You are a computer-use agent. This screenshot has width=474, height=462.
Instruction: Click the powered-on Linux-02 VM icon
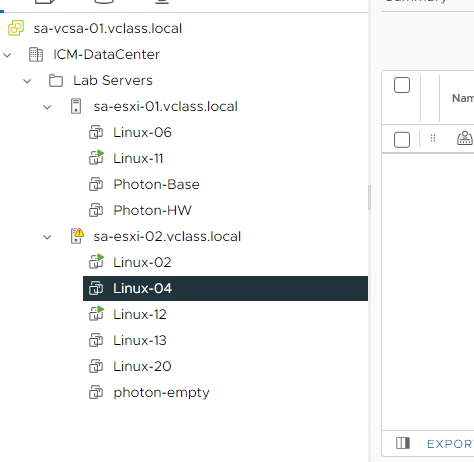pos(96,262)
